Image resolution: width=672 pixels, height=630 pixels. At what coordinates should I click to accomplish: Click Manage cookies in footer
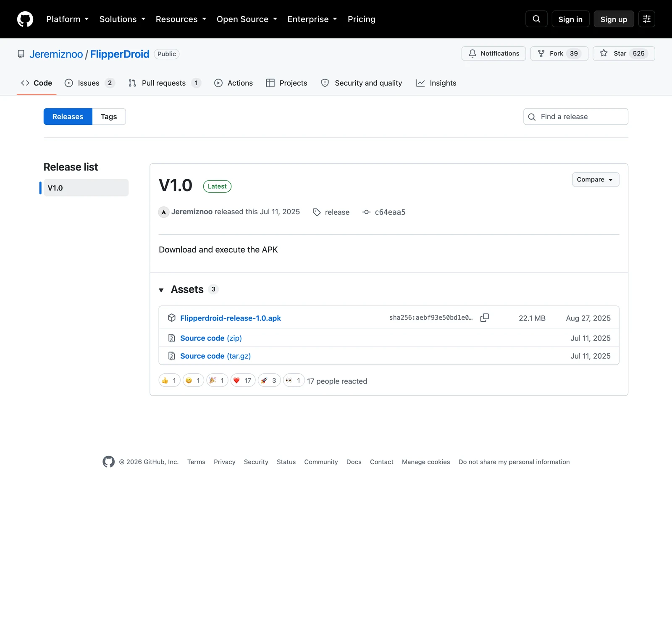point(426,462)
